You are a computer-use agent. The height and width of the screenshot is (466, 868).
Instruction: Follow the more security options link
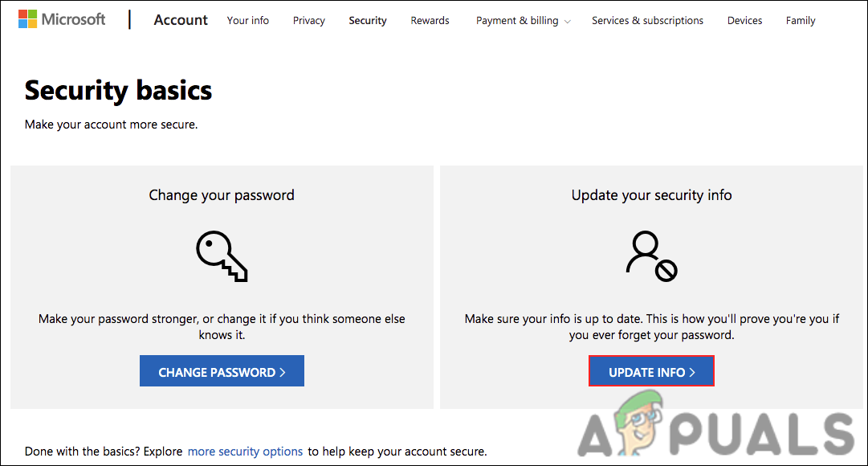pyautogui.click(x=245, y=452)
